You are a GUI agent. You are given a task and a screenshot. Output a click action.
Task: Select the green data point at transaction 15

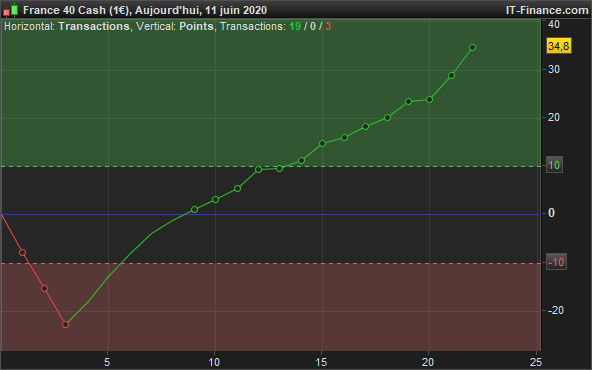click(x=322, y=143)
